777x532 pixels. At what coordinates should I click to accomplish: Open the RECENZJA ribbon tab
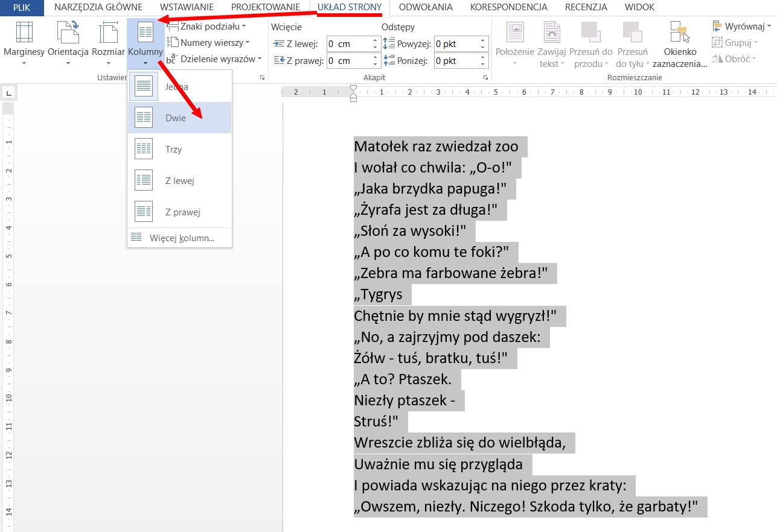586,7
